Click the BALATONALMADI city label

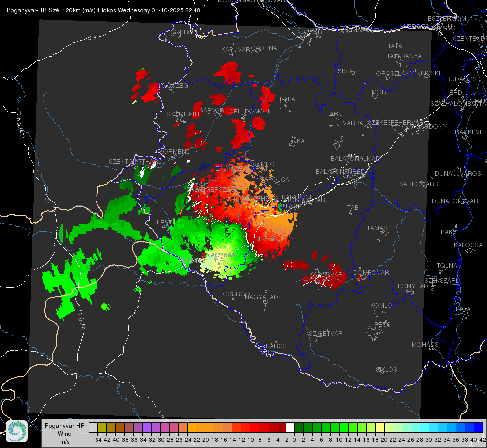point(356,159)
